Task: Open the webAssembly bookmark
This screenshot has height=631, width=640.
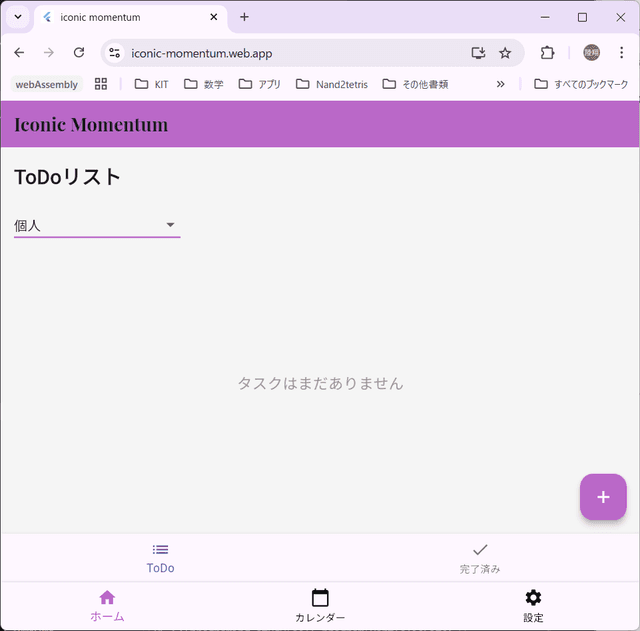Action: 47,84
